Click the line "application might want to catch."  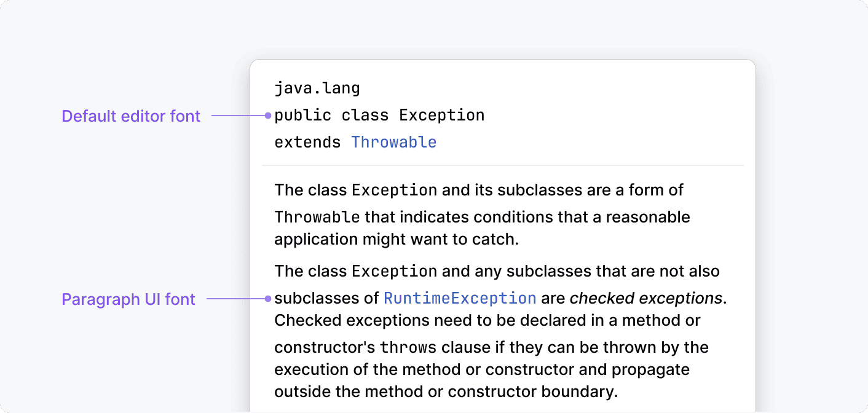(x=397, y=239)
